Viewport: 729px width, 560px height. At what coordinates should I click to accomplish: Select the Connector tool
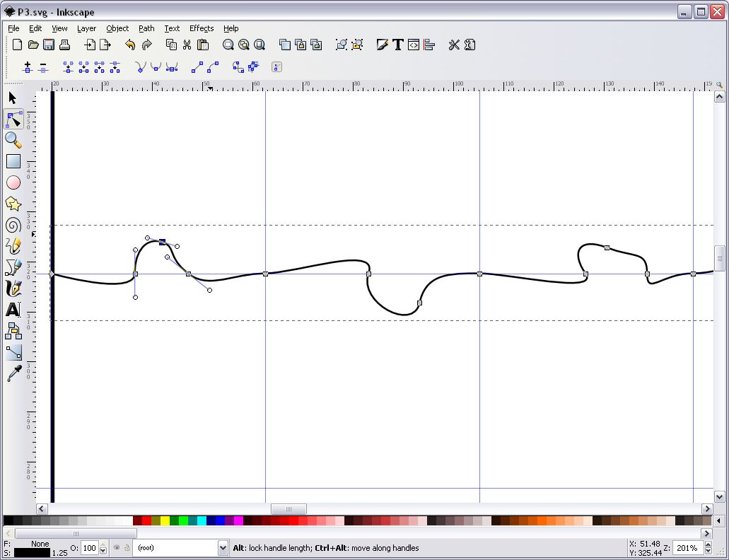(13, 353)
